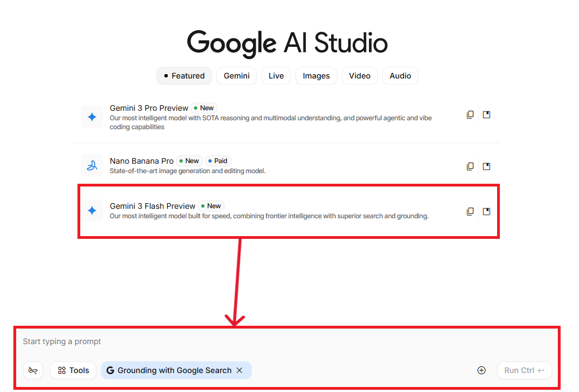Toggle the temporary chat incognito icon
This screenshot has height=392, width=579.
coord(33,370)
